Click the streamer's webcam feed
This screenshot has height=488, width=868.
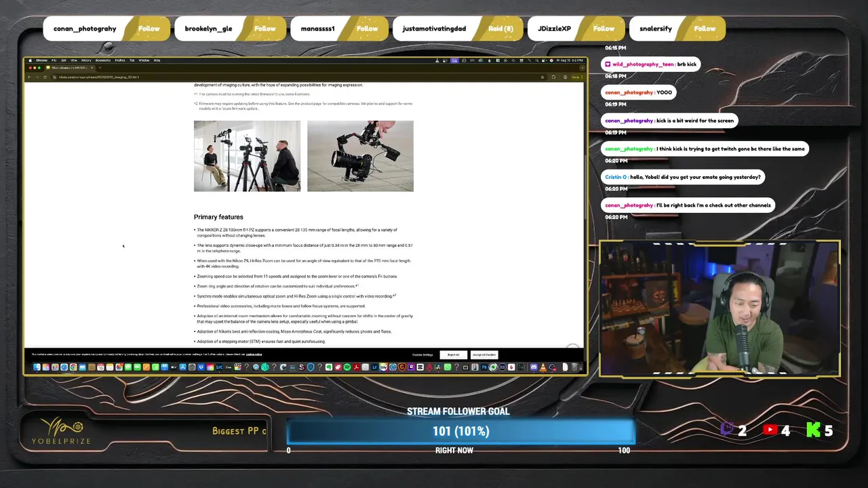coord(719,309)
